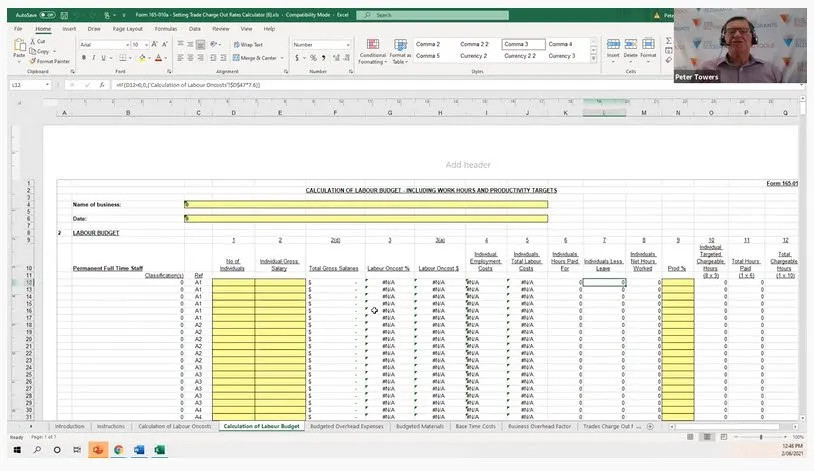Click the Format as Table icon

point(400,51)
